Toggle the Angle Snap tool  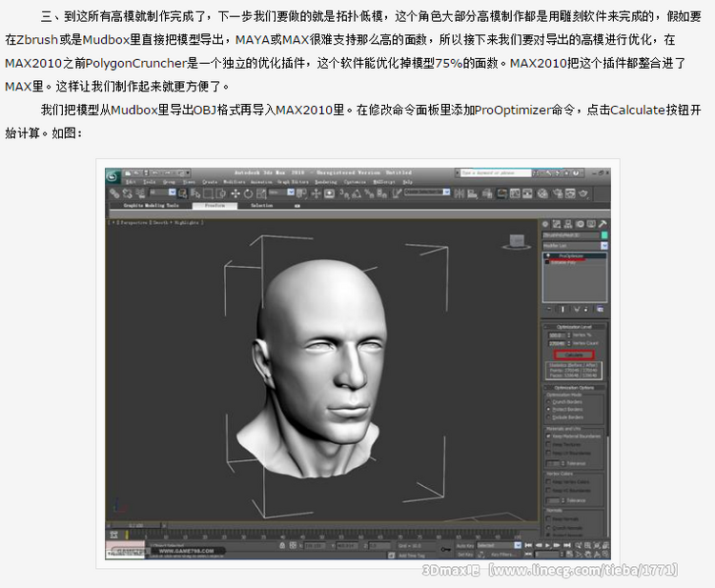coord(356,193)
